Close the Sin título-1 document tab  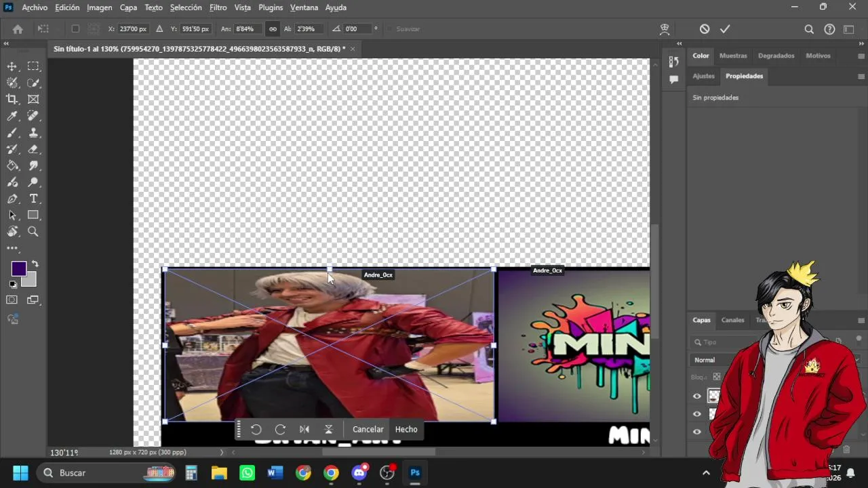[x=353, y=49]
